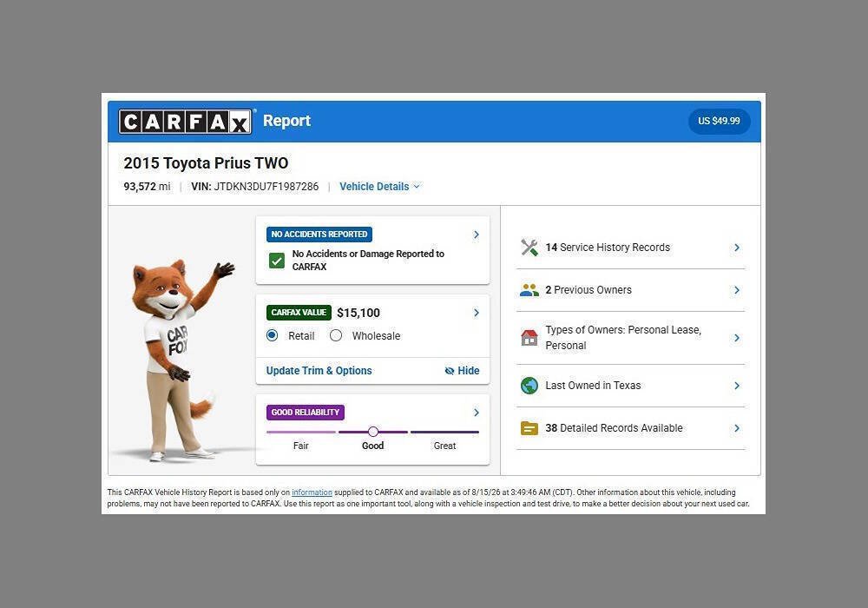Click the globe Last Owned icon
Viewport: 868px width, 608px height.
529,386
